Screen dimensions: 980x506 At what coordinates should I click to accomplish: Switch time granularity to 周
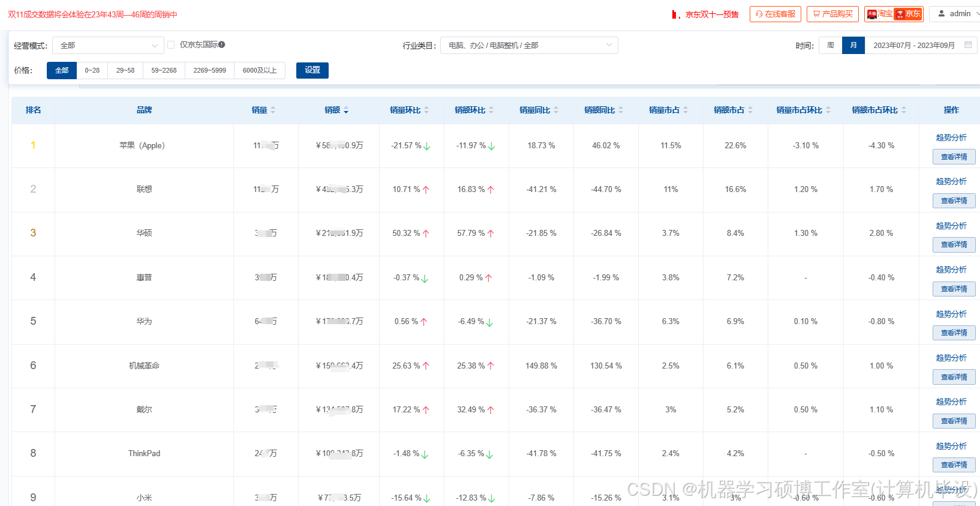(831, 45)
